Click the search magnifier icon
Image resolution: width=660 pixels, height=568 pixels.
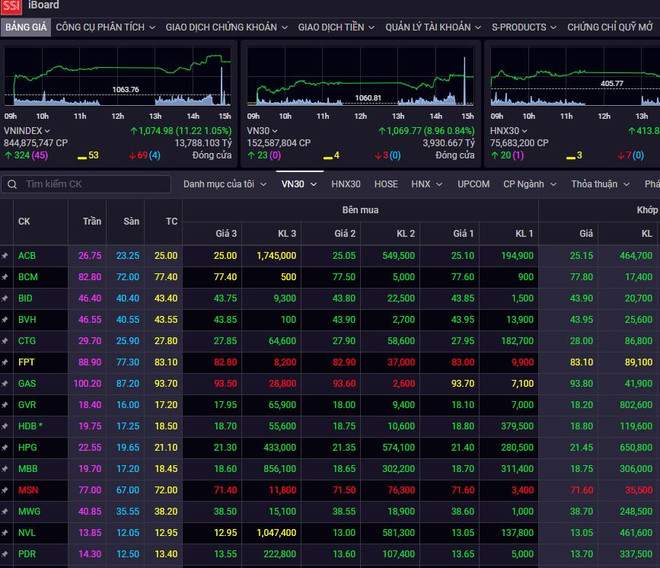pos(12,184)
